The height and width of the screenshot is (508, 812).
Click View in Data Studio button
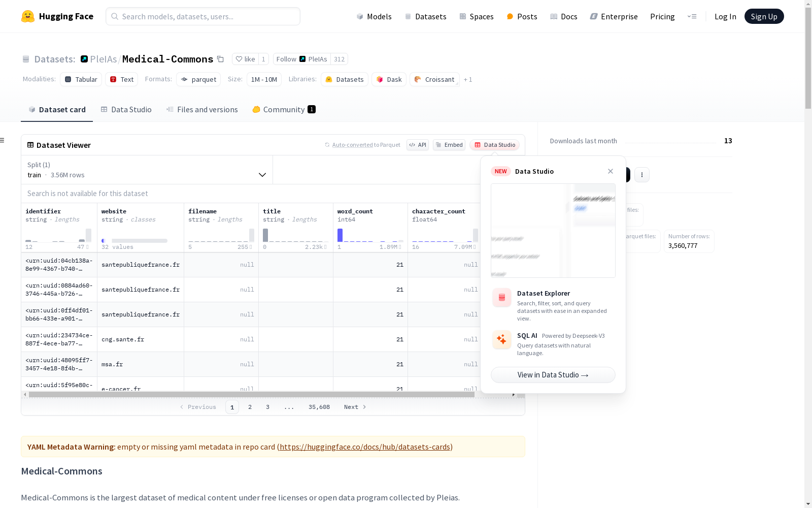553,375
